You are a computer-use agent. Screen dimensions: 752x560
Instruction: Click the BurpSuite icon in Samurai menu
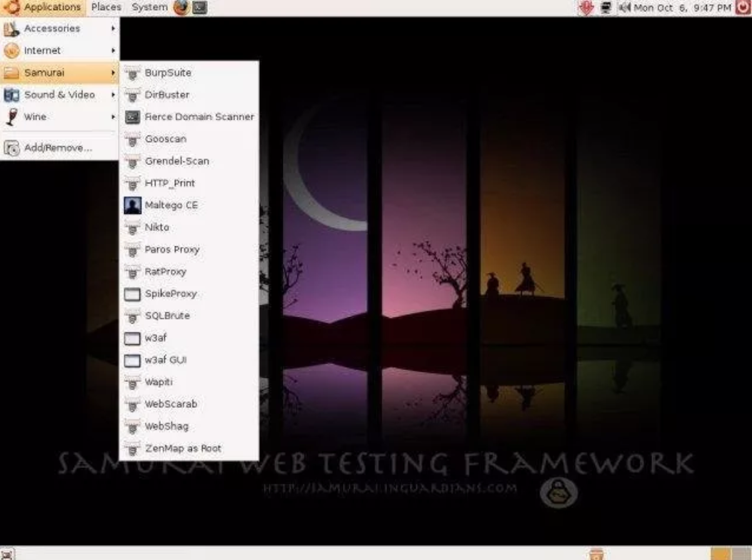coord(132,74)
